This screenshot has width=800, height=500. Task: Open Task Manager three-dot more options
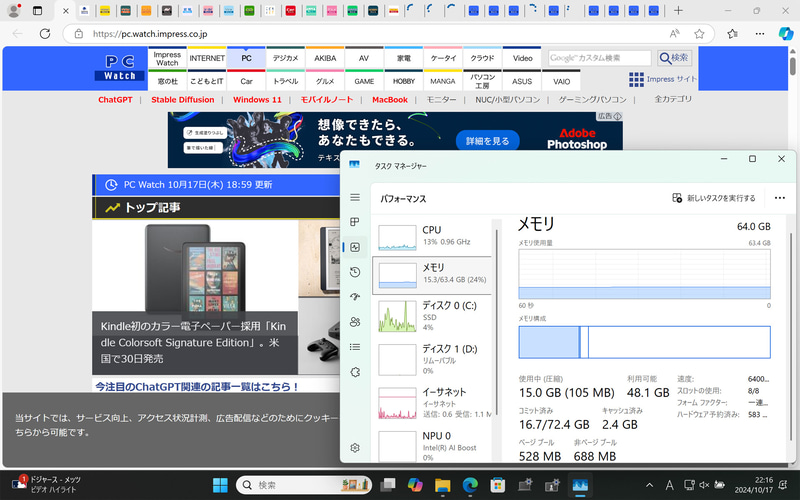click(x=780, y=198)
